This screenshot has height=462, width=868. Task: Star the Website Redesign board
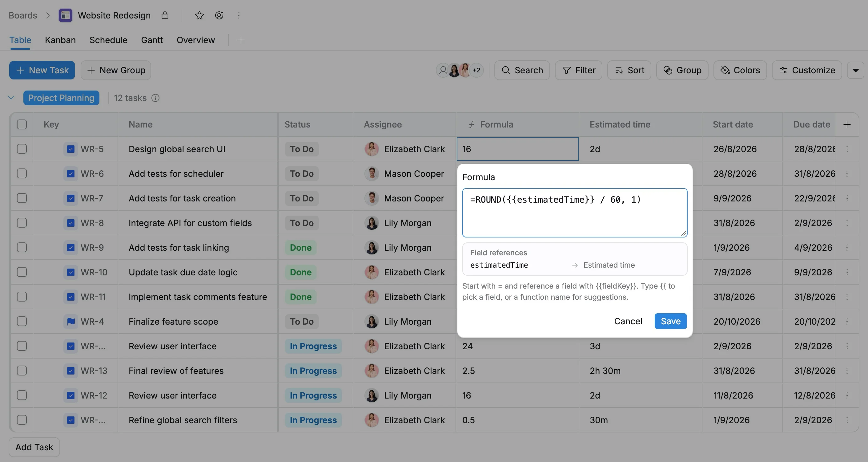click(x=199, y=15)
